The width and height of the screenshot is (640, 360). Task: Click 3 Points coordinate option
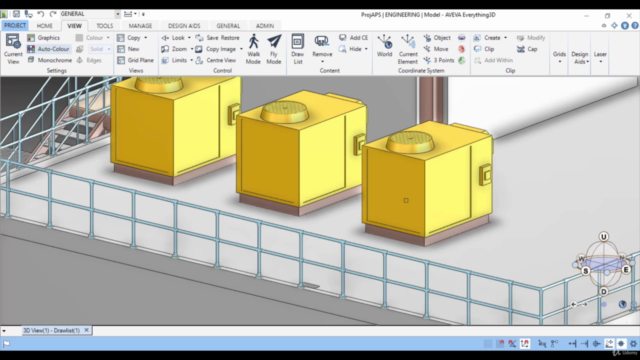tap(439, 60)
